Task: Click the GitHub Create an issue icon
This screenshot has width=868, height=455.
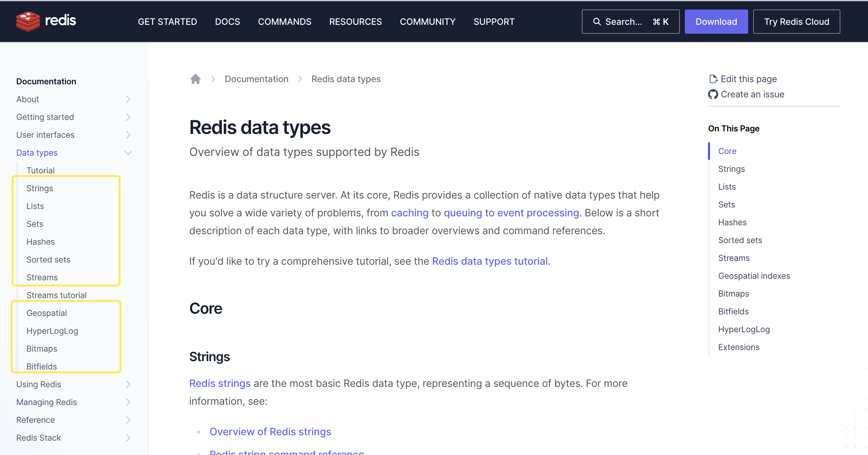Action: click(x=713, y=94)
